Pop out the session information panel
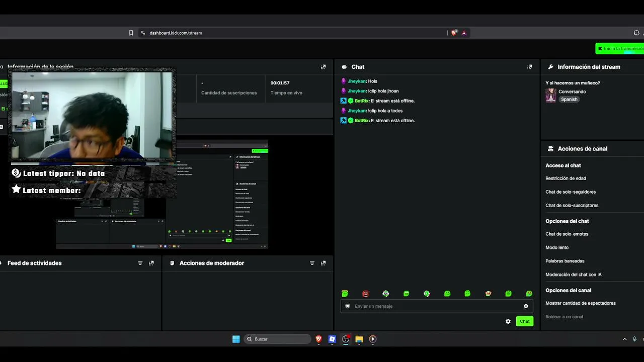644x362 pixels. pos(323,67)
